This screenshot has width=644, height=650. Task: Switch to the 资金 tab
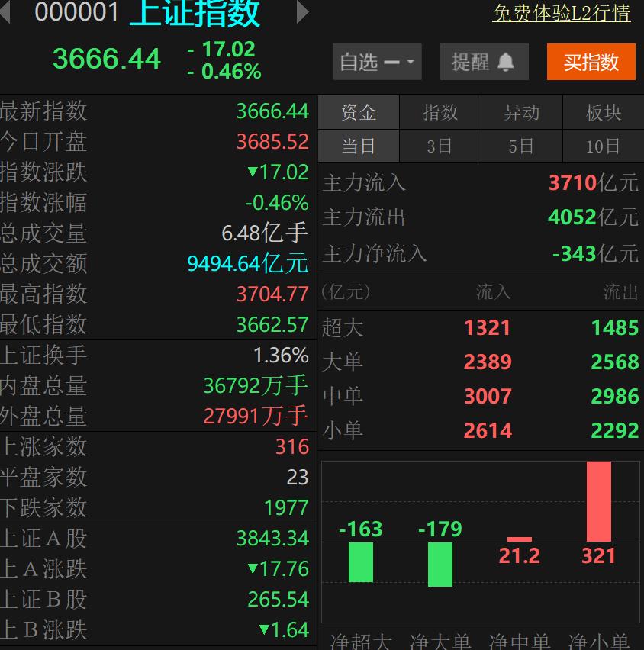(359, 112)
